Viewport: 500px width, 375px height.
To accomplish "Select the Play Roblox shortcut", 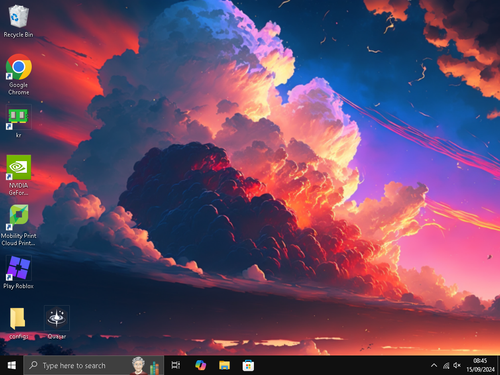I will point(18,272).
